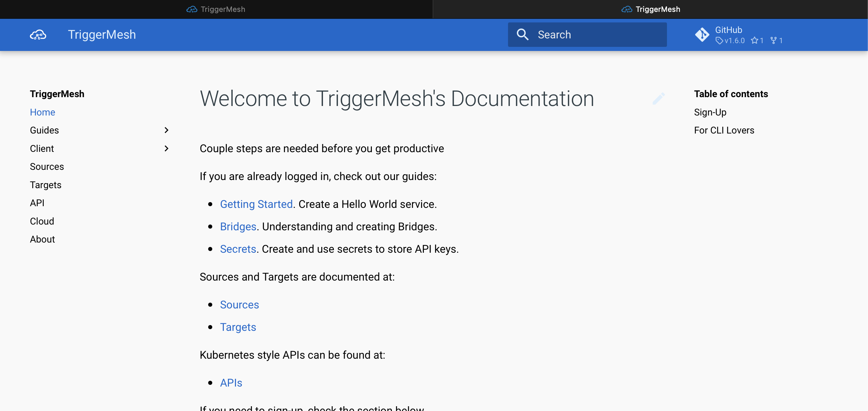Click the TriggerMesh title in header

tap(102, 35)
